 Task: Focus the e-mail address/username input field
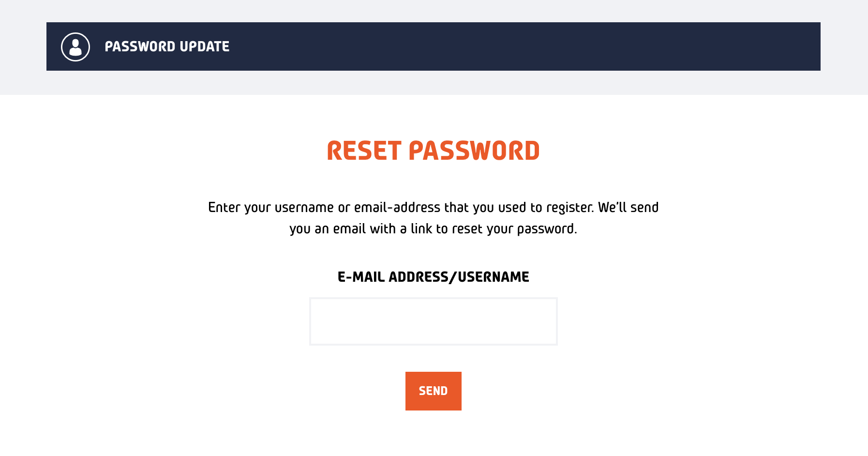pos(433,321)
